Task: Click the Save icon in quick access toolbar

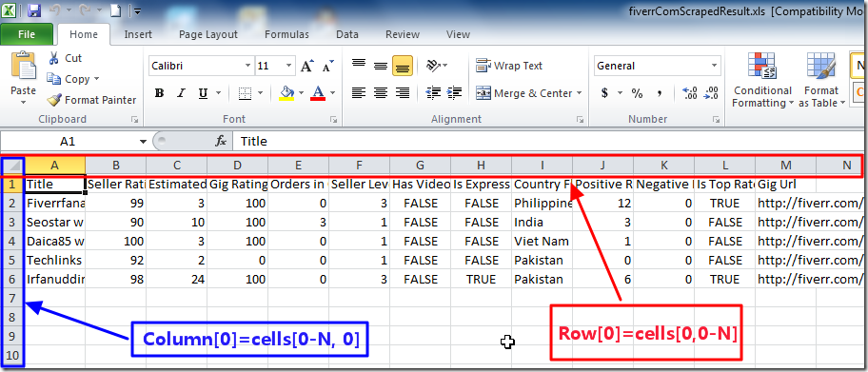Action: click(x=34, y=10)
